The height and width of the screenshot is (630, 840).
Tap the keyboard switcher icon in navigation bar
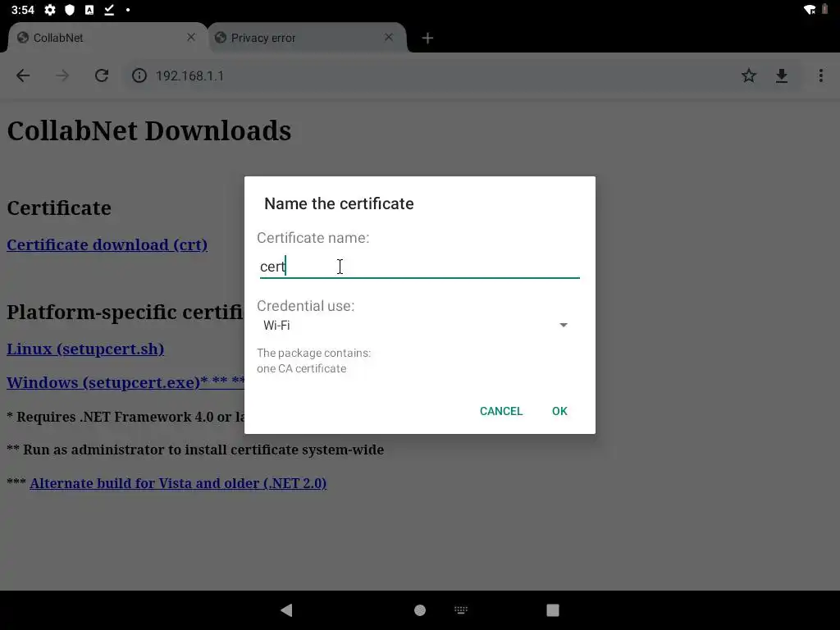click(461, 609)
